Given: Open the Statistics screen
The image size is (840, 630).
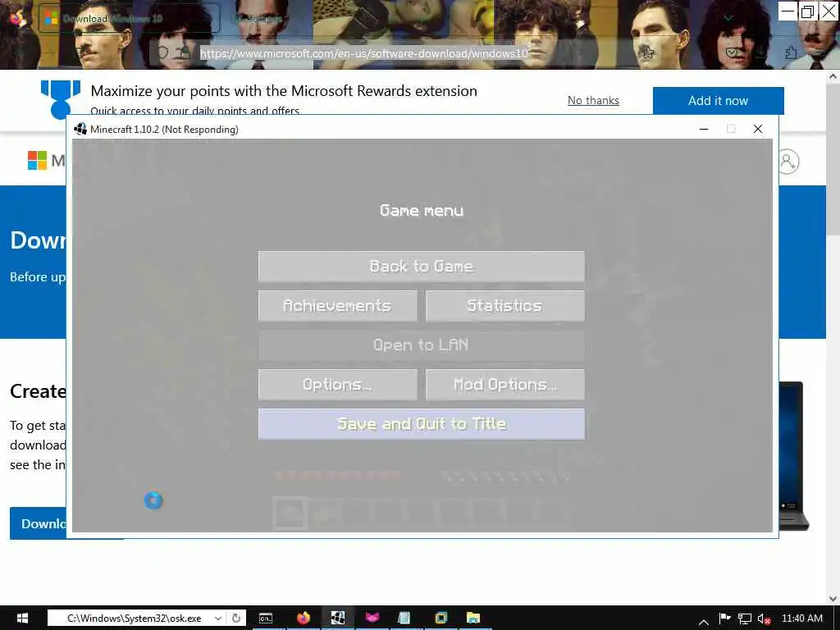Looking at the screenshot, I should (504, 306).
